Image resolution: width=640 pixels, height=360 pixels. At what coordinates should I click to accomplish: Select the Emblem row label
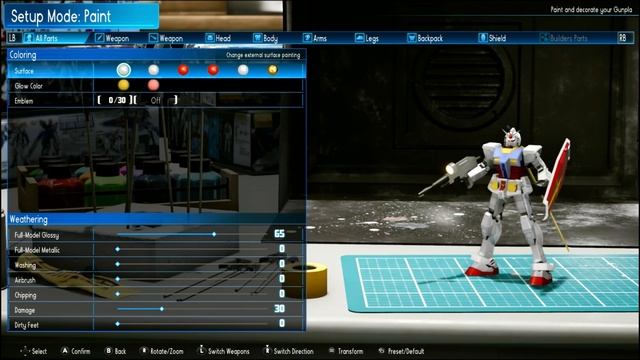point(23,101)
